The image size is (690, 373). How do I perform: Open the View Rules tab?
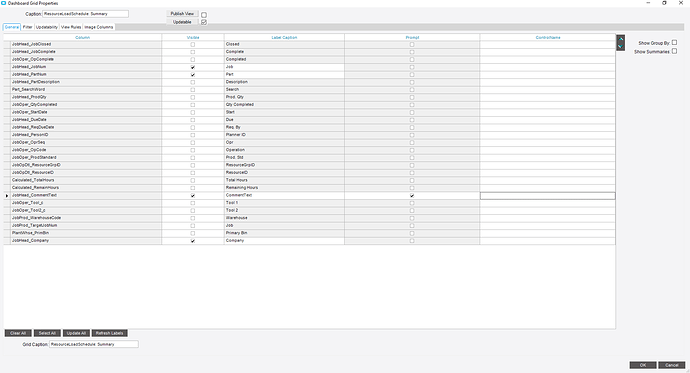tap(71, 27)
